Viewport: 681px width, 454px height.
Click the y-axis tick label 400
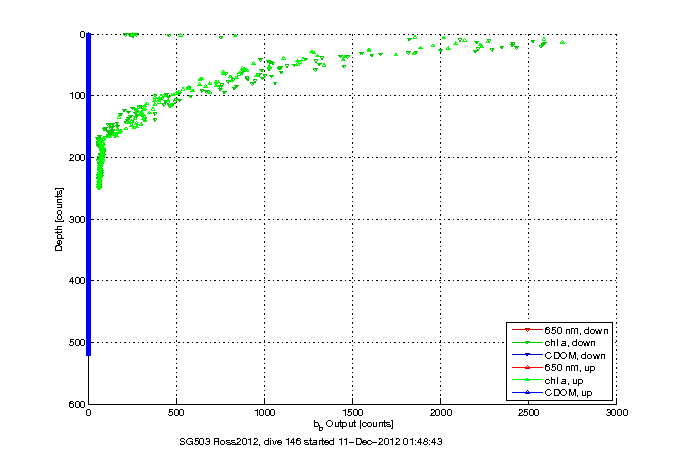click(77, 281)
